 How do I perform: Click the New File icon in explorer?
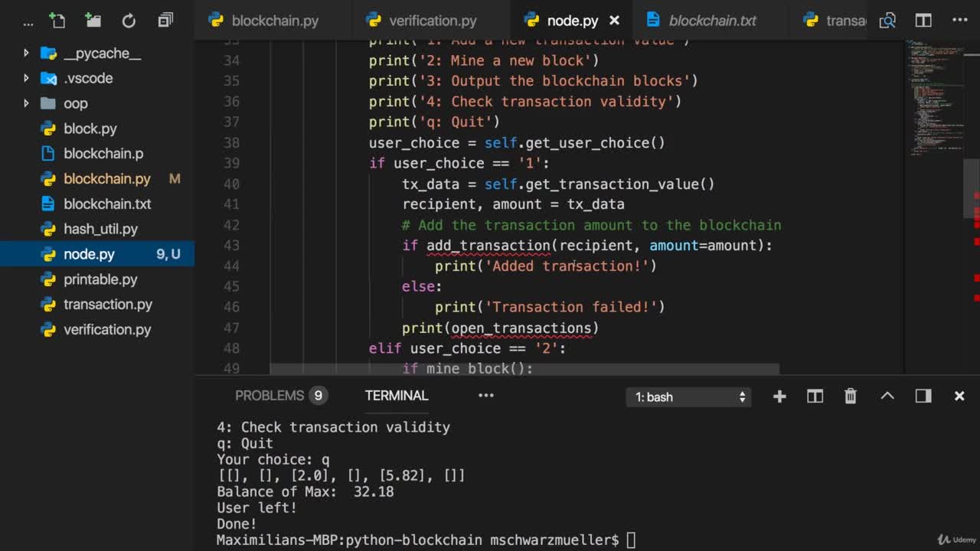click(x=57, y=21)
